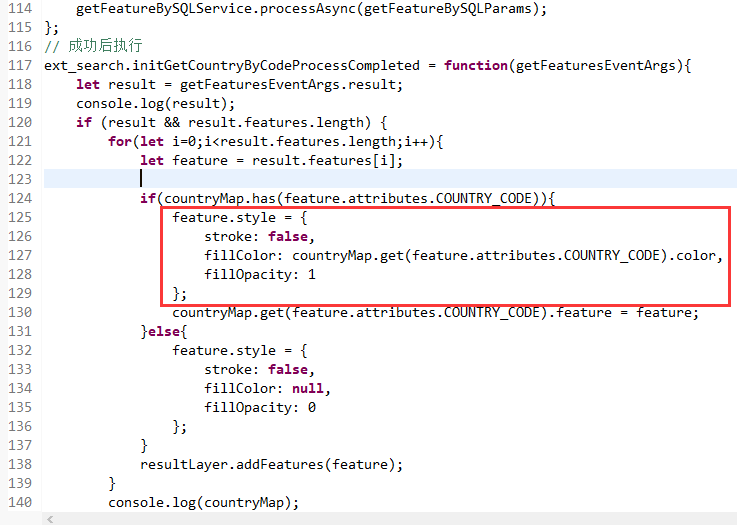
Task: Click 'fillColor: null,' on line 134
Action: [x=267, y=389]
